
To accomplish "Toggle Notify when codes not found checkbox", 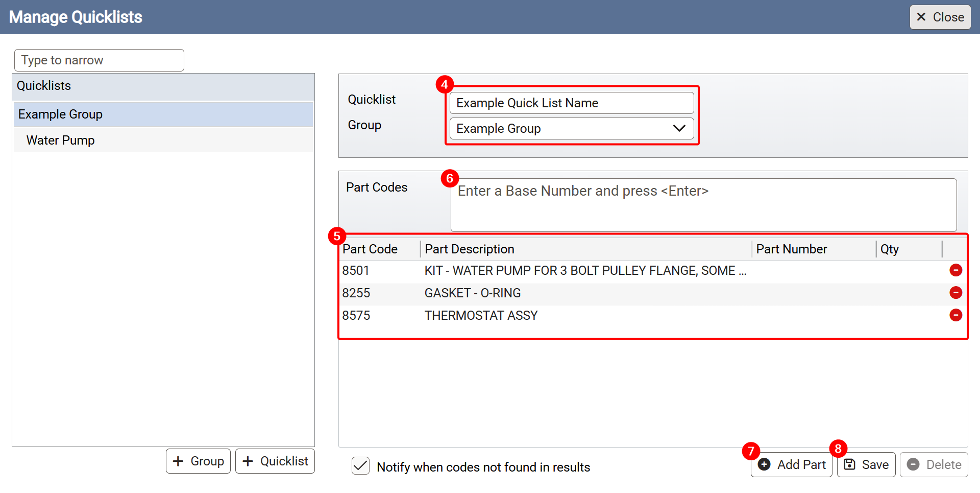I will pyautogui.click(x=360, y=466).
